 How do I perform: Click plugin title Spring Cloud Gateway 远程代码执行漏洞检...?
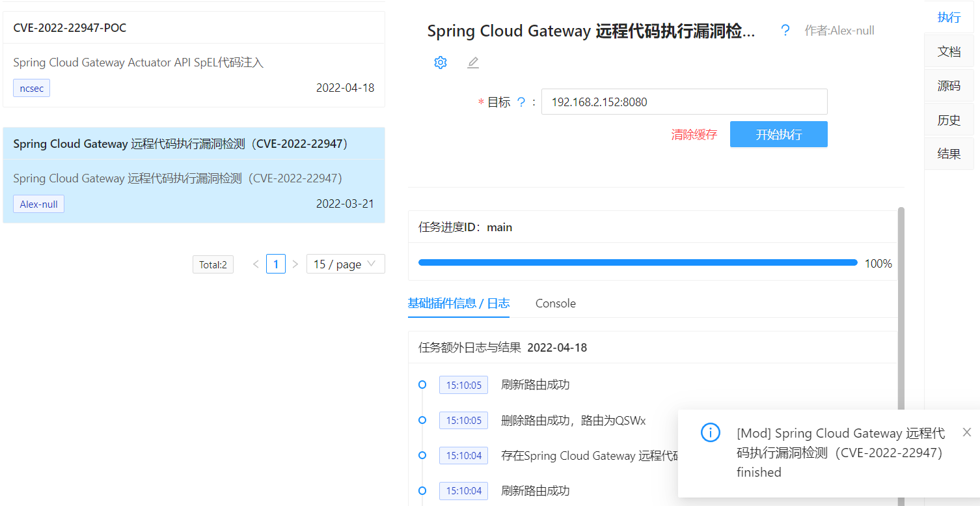pyautogui.click(x=591, y=31)
